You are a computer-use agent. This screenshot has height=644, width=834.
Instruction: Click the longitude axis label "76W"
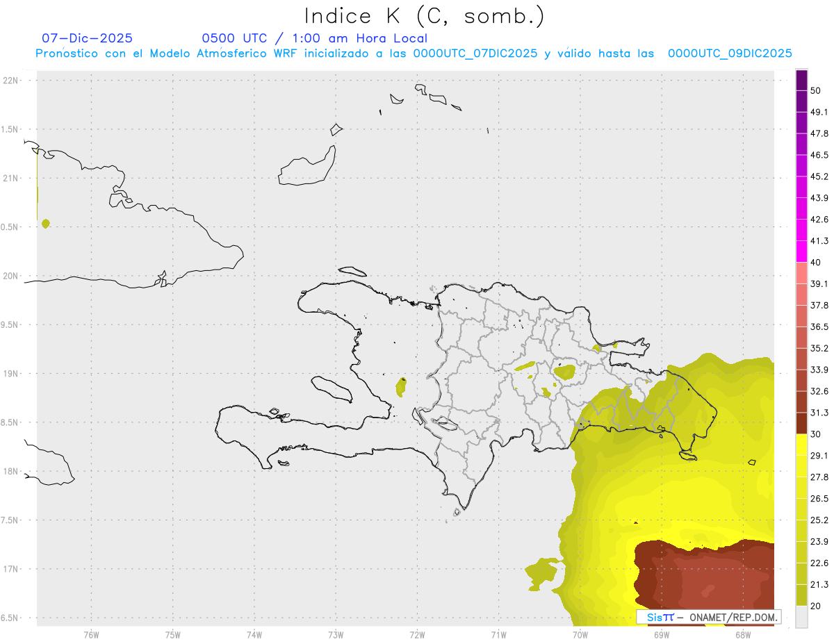coord(91,635)
